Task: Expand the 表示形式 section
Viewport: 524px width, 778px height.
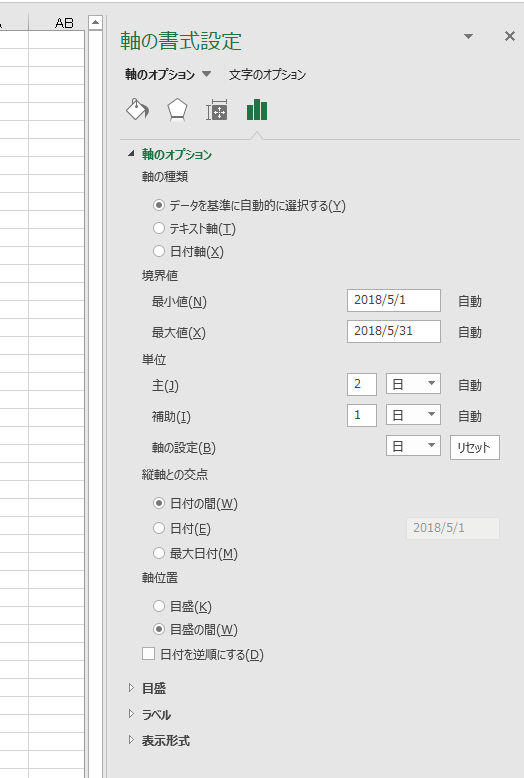Action: [x=131, y=740]
